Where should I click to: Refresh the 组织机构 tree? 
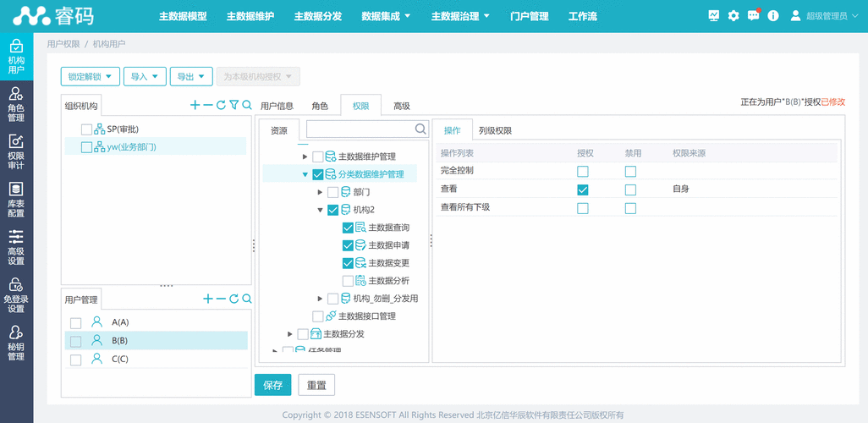tap(221, 106)
